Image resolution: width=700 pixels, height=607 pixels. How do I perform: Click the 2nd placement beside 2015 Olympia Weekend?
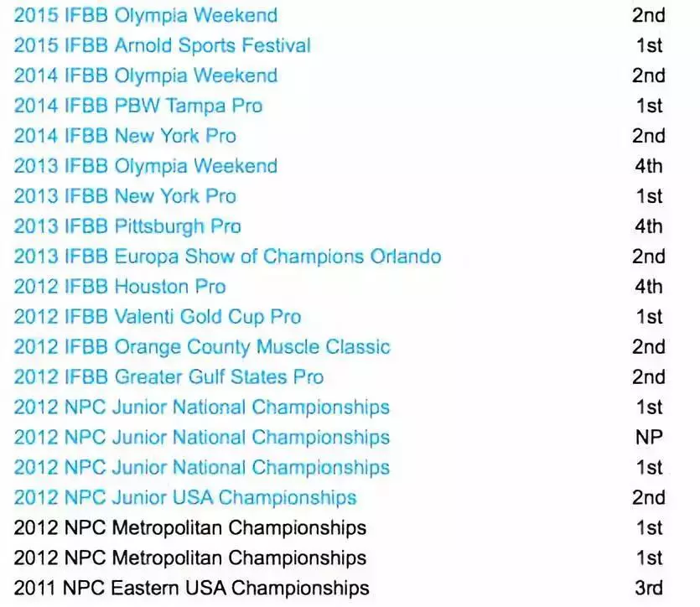pos(648,15)
